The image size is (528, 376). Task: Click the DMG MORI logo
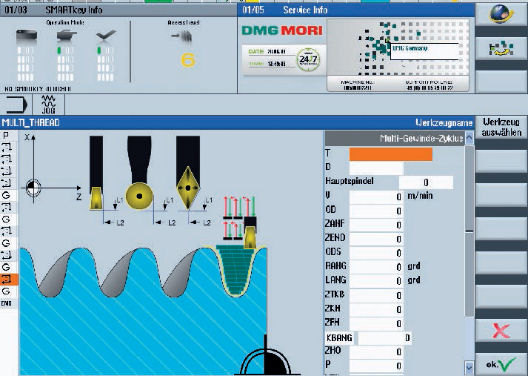coord(282,31)
